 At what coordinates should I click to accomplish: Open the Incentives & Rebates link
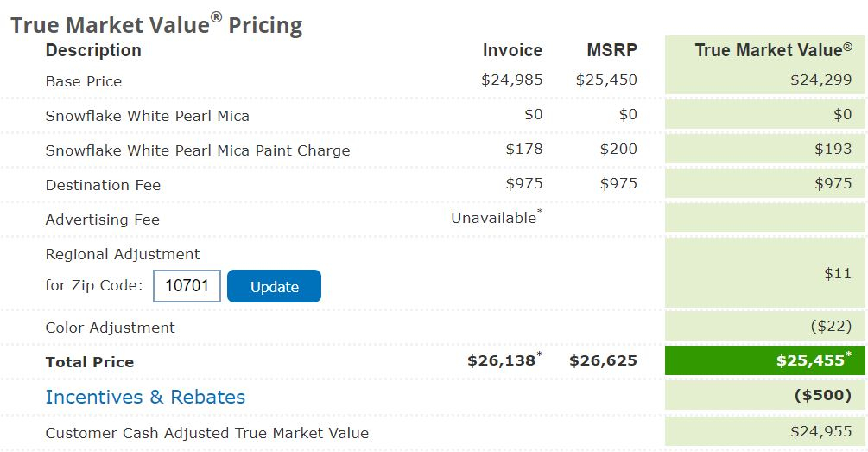coord(145,398)
